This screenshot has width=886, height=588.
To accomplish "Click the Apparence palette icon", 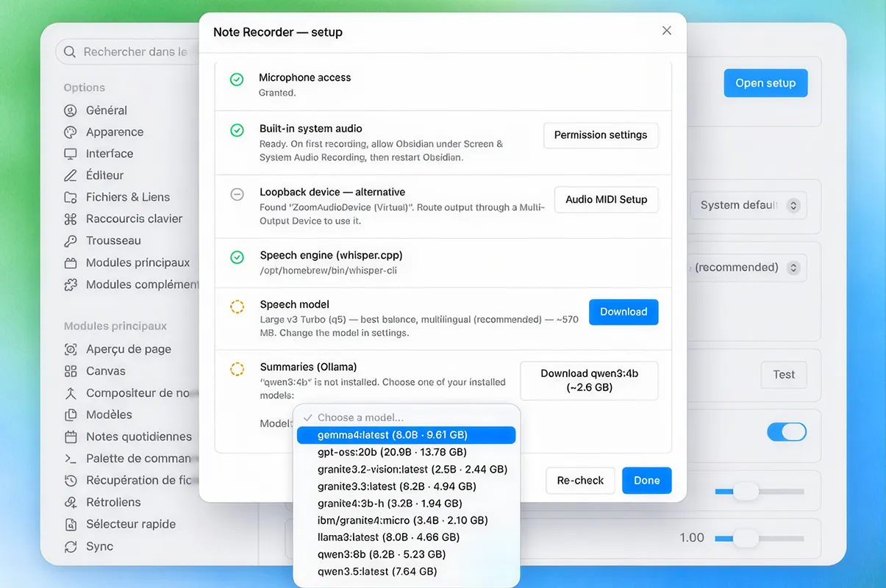I will 71,132.
